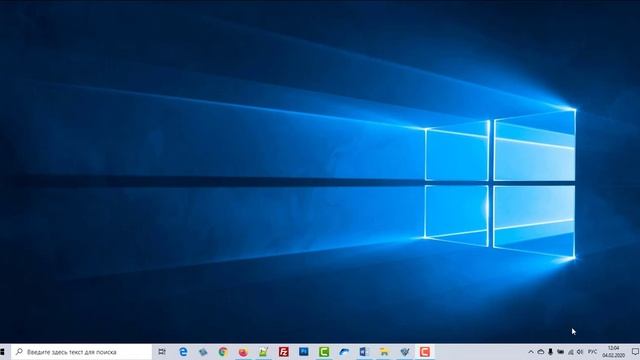Image resolution: width=640 pixels, height=360 pixels.
Task: Click the taskbar search box
Action: (x=82, y=352)
